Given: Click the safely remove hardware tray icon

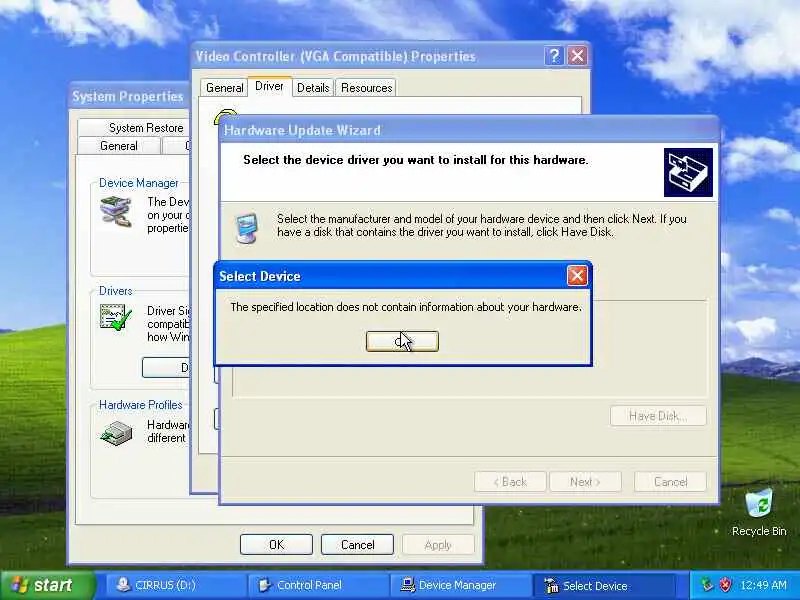Looking at the screenshot, I should (707, 585).
